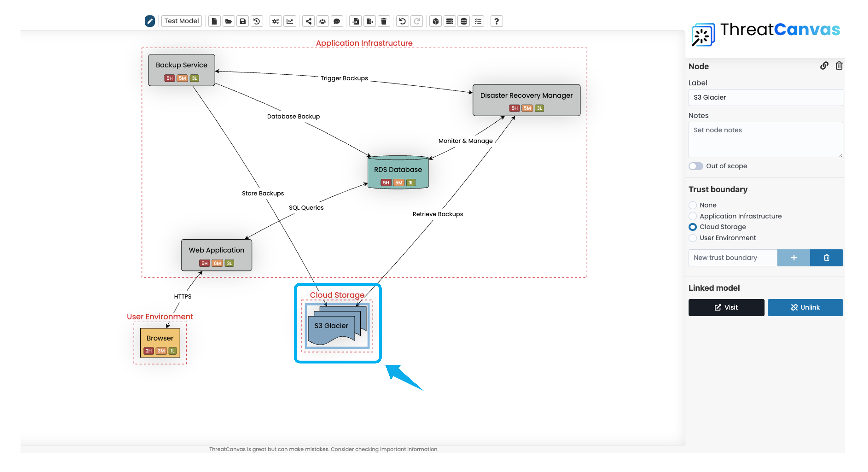Open the version history icon
Viewport: 868px width, 472px height.
[257, 21]
